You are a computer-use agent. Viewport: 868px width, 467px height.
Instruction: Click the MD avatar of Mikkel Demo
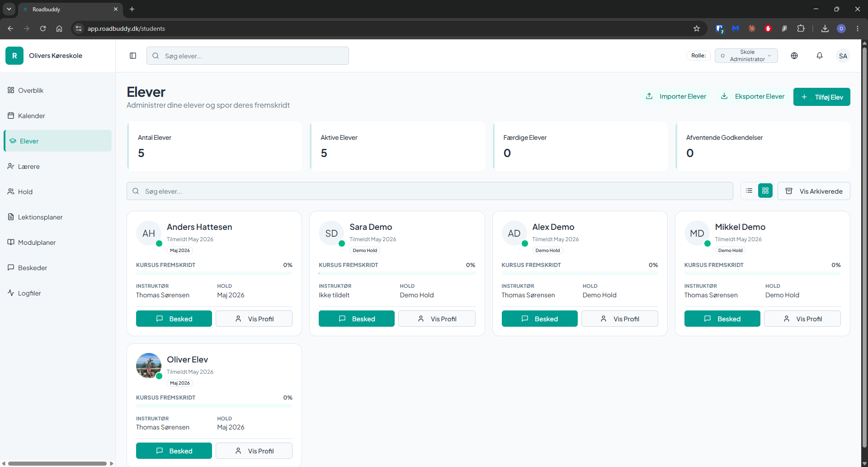(697, 233)
